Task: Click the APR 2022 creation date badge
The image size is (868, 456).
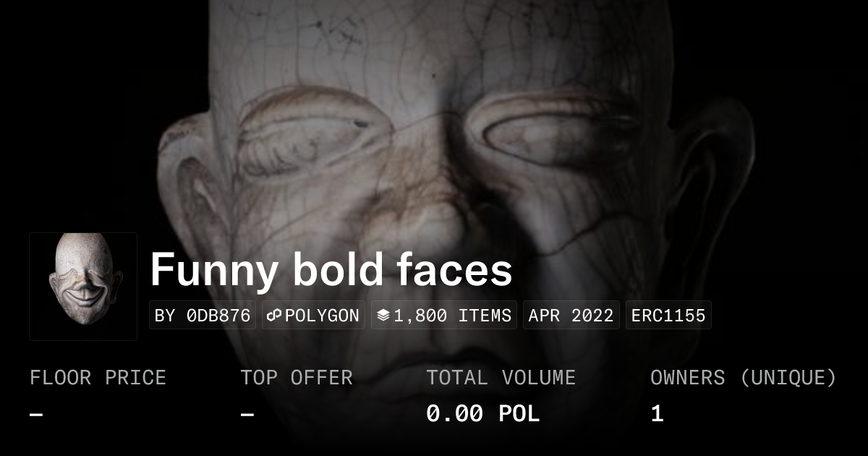Action: click(x=571, y=316)
